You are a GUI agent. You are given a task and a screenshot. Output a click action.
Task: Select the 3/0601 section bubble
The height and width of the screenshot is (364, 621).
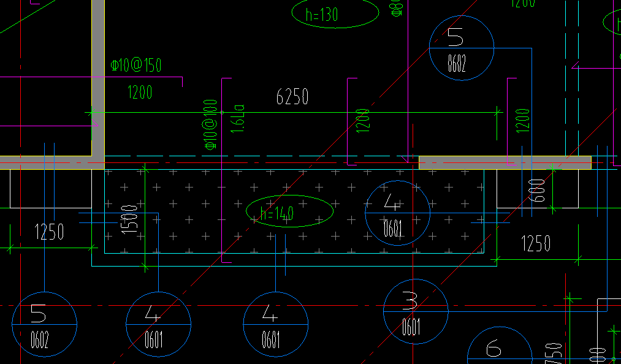[x=416, y=312]
